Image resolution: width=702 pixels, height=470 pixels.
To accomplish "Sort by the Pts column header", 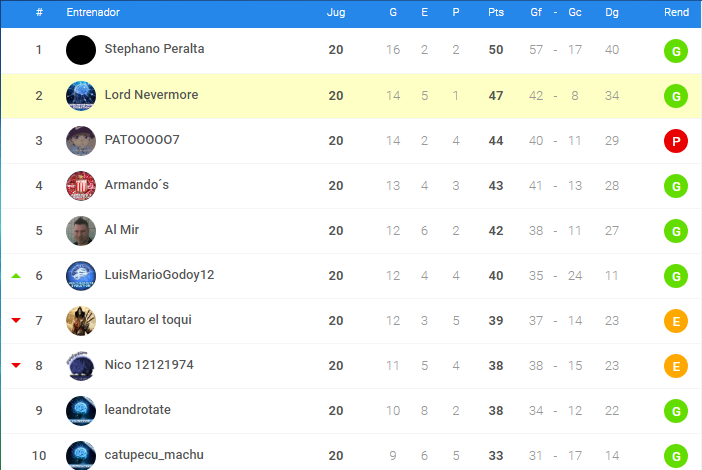I will coord(495,12).
